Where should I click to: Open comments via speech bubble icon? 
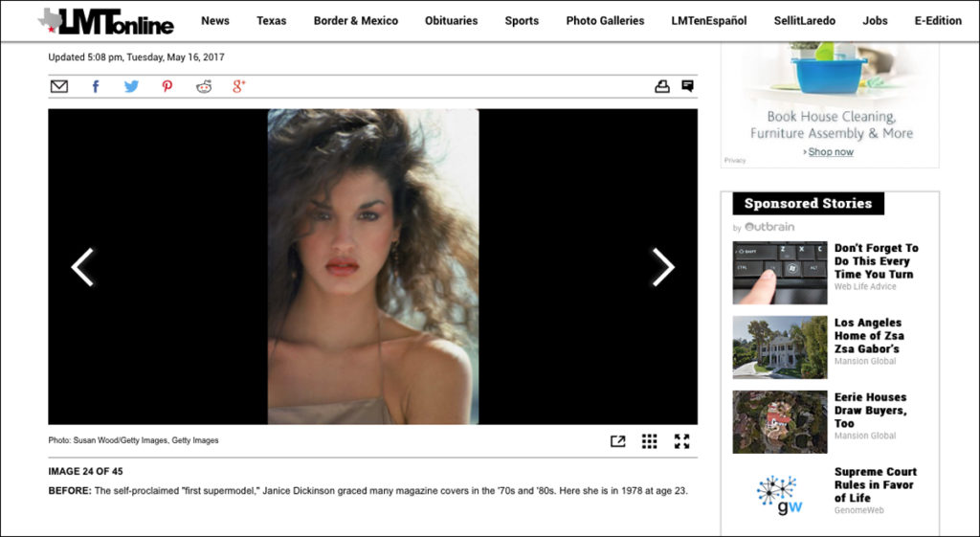click(x=687, y=86)
